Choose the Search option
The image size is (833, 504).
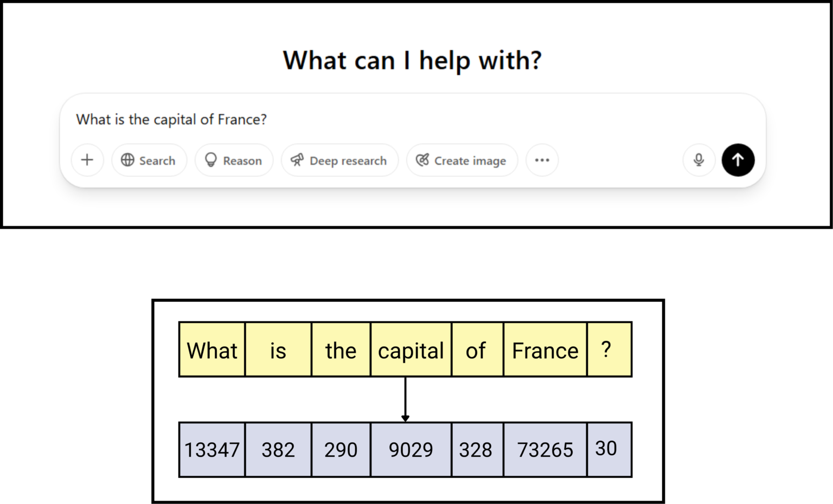tap(149, 160)
